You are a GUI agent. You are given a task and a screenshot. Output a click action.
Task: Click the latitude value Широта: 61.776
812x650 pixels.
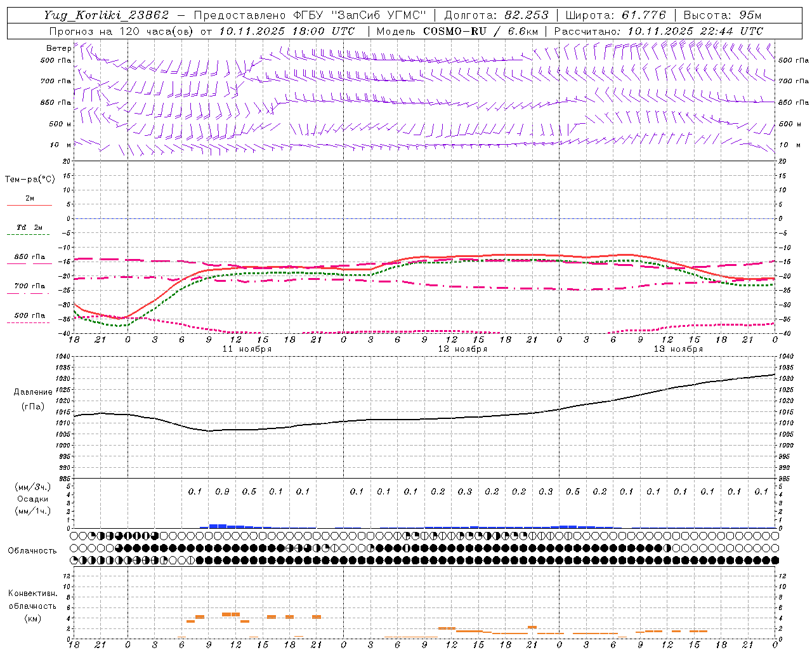pyautogui.click(x=615, y=15)
